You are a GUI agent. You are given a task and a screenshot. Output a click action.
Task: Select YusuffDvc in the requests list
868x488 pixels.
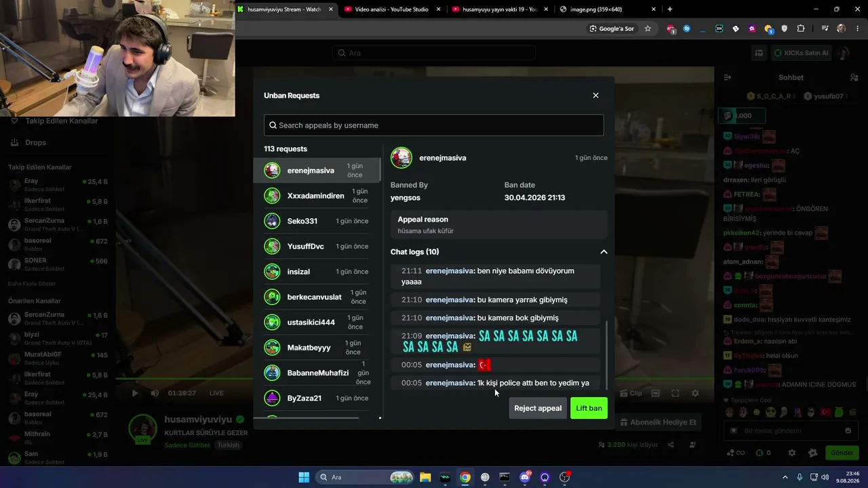pyautogui.click(x=317, y=246)
